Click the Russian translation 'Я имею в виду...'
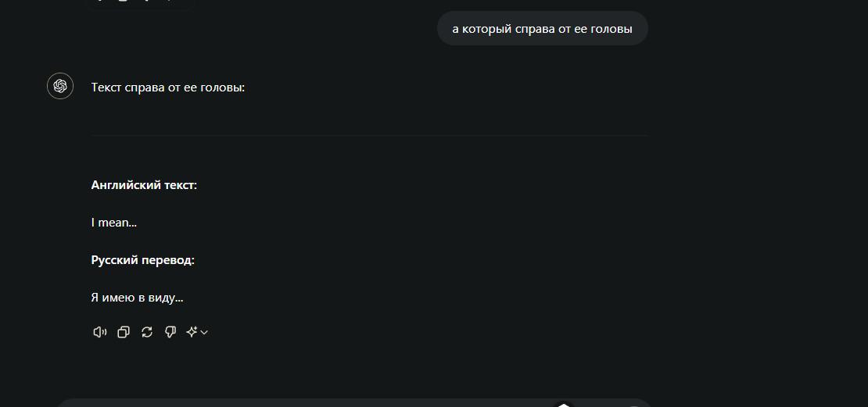Screen dimensions: 868x407 137,298
